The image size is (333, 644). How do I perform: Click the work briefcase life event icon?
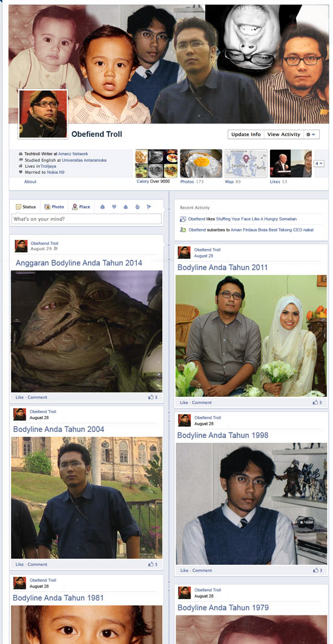[x=103, y=207]
